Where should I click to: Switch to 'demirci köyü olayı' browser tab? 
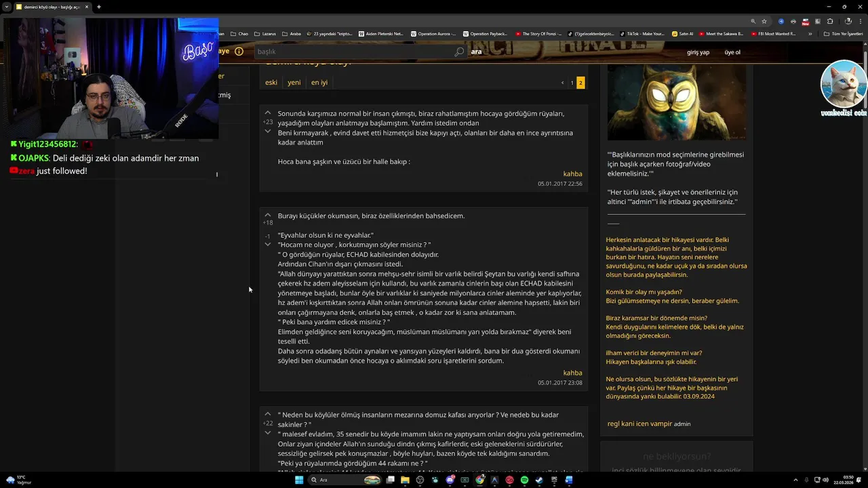click(52, 7)
